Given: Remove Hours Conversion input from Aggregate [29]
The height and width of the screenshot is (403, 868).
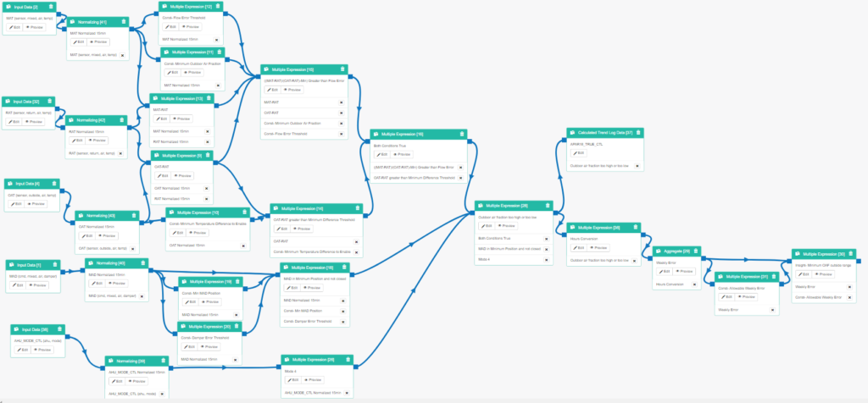Looking at the screenshot, I should tap(695, 284).
